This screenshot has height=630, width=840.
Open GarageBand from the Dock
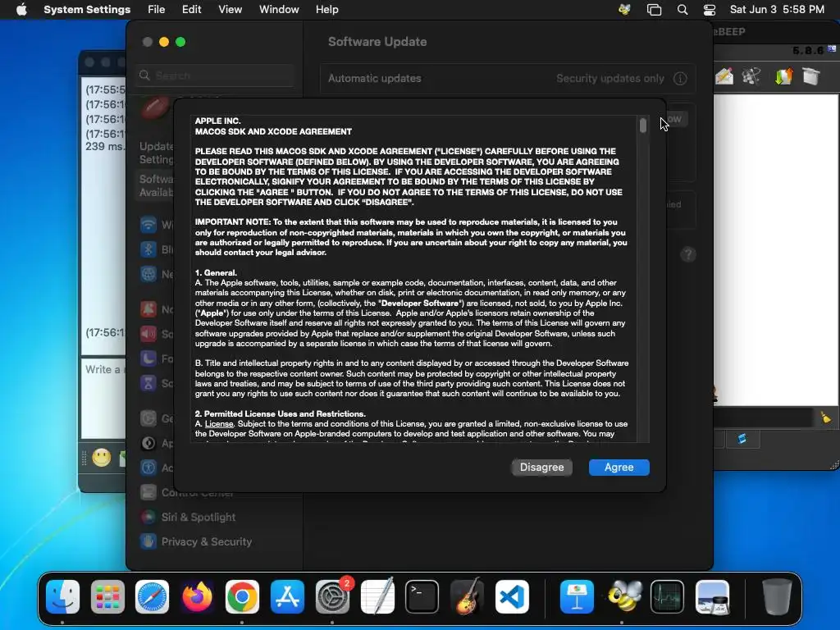click(467, 596)
